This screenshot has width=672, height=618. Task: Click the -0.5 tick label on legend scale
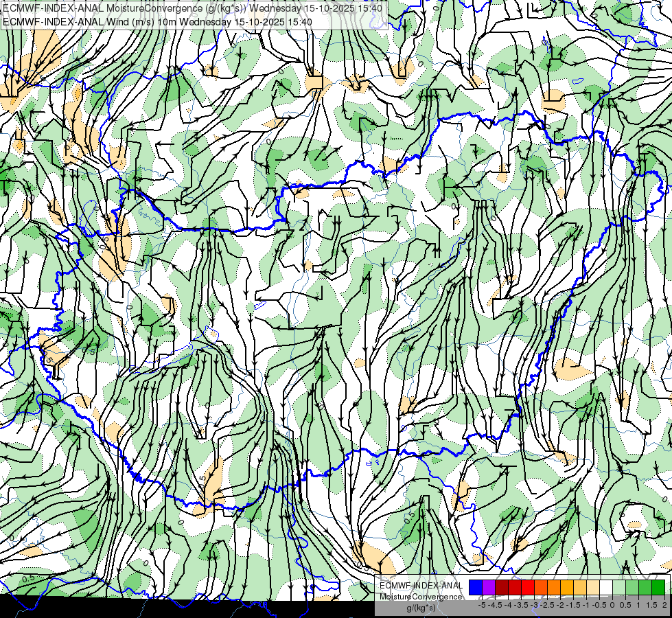(599, 605)
